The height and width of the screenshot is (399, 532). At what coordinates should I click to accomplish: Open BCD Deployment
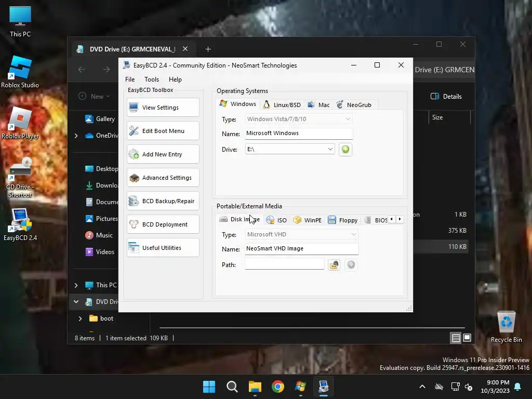pyautogui.click(x=163, y=224)
